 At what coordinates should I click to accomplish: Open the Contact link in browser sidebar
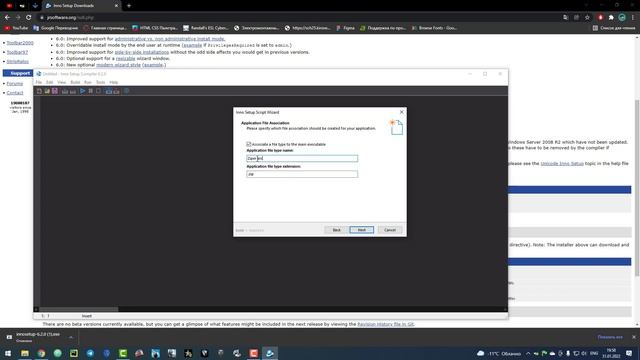coord(15,93)
